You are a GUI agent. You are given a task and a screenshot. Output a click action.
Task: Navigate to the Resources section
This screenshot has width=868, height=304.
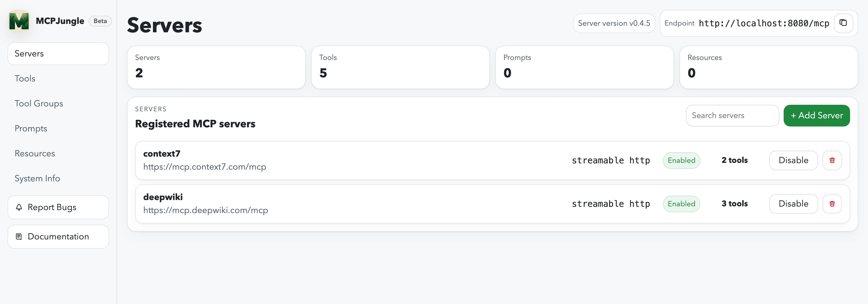pyautogui.click(x=35, y=153)
